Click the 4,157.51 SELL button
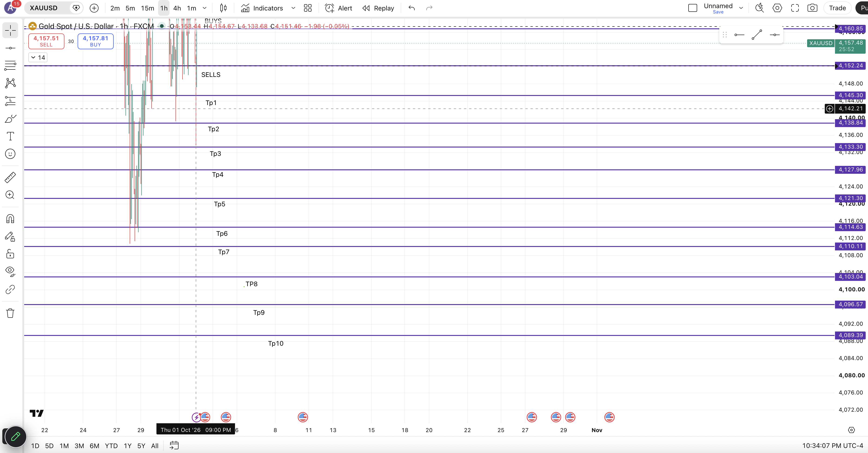Screen dimensions: 868x453 [x=46, y=41]
